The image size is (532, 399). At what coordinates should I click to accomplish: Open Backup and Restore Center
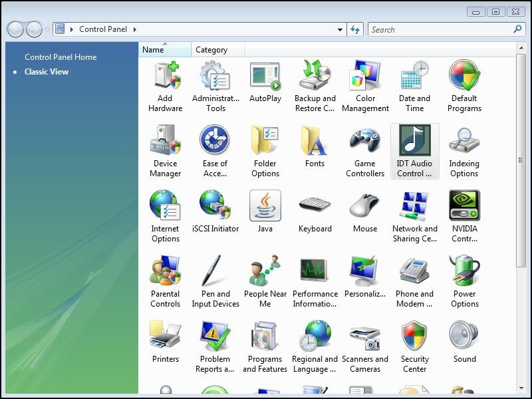coord(315,87)
